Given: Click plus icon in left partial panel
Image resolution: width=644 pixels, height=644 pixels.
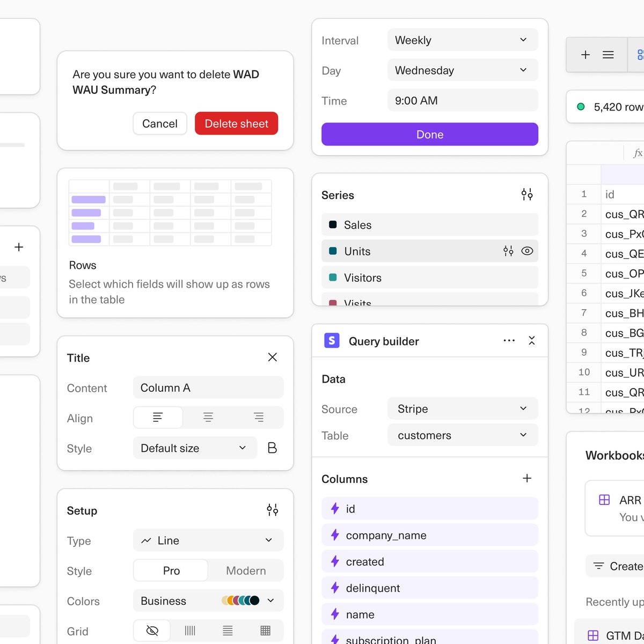Looking at the screenshot, I should [x=19, y=247].
